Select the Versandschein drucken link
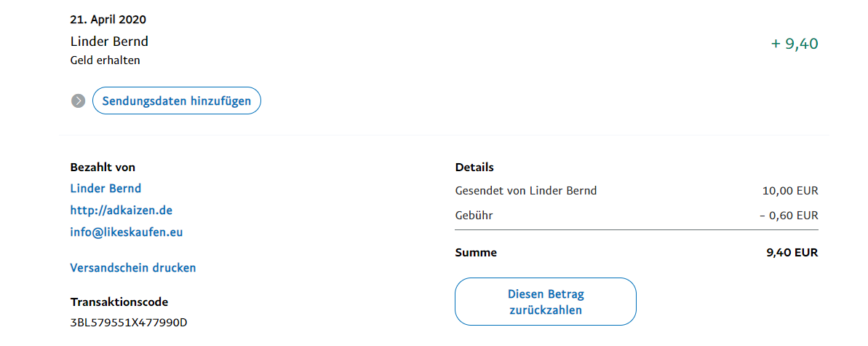 click(x=133, y=268)
